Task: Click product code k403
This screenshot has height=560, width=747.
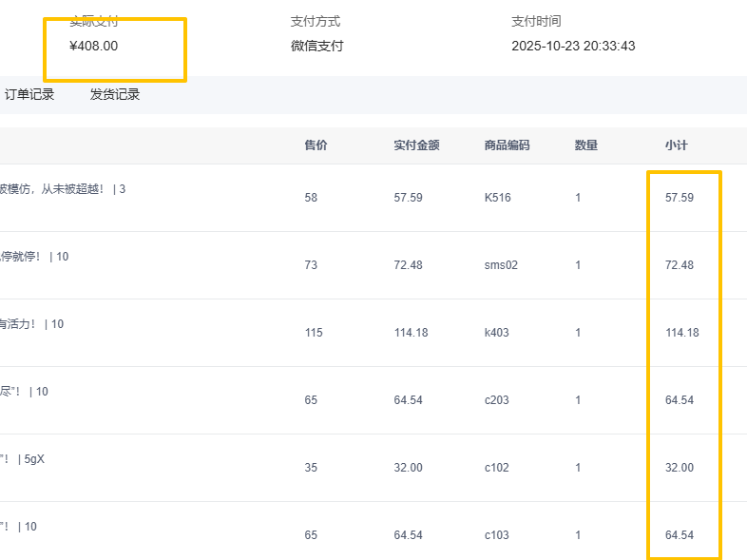Action: tap(497, 333)
